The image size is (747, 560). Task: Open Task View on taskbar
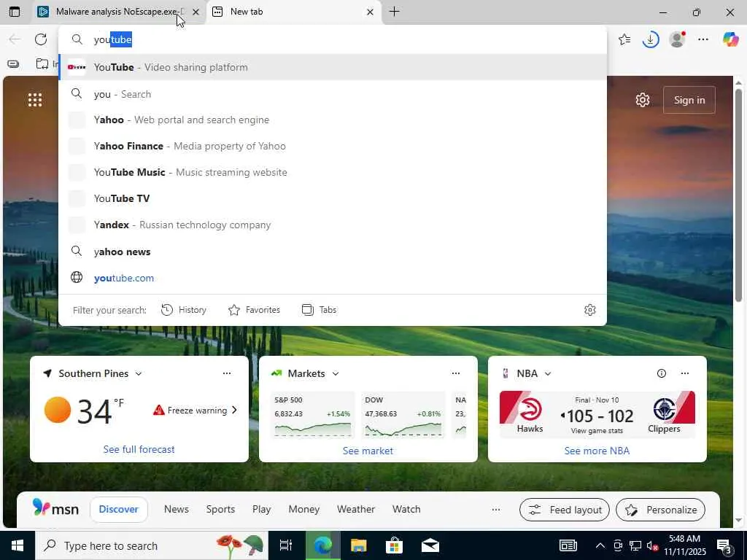285,545
